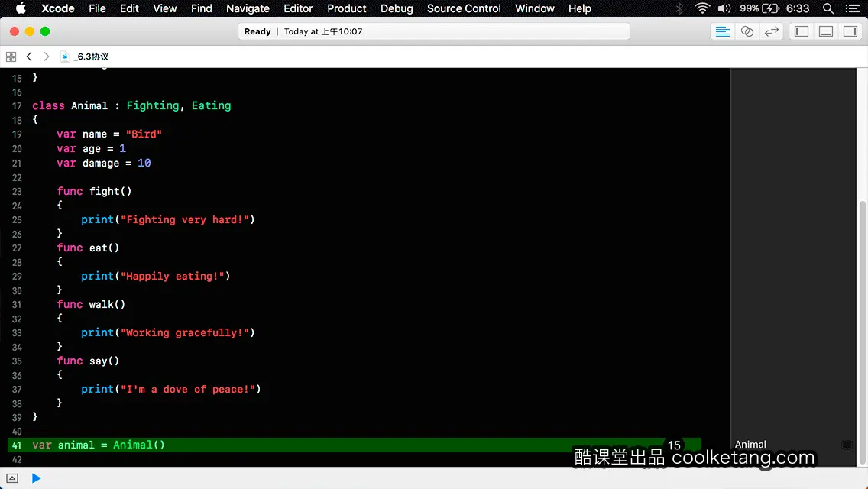Open the Notification Center list icon
The height and width of the screenshot is (489, 868).
[x=853, y=8]
